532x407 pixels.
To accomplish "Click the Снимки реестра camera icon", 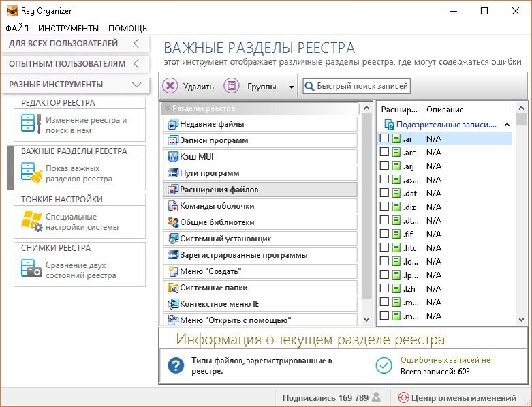I will (31, 269).
